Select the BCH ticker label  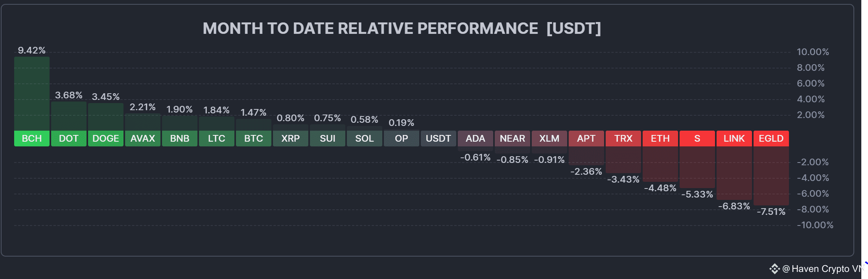click(32, 139)
